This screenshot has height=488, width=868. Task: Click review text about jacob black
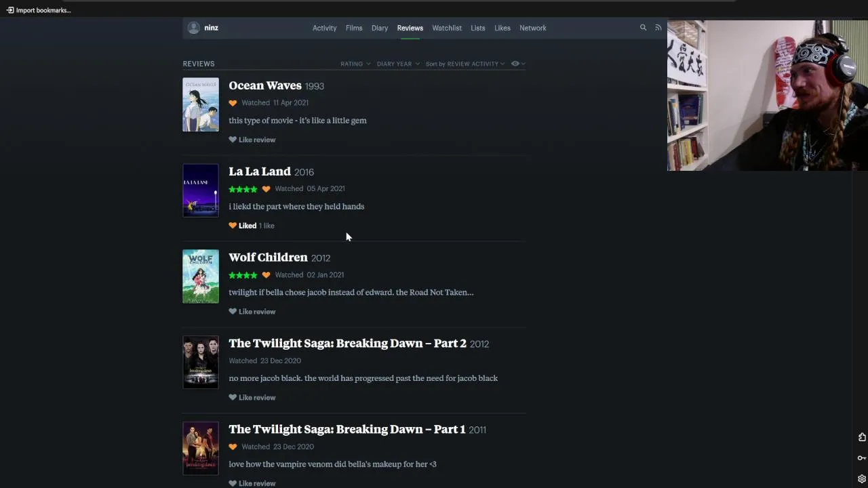coord(363,378)
